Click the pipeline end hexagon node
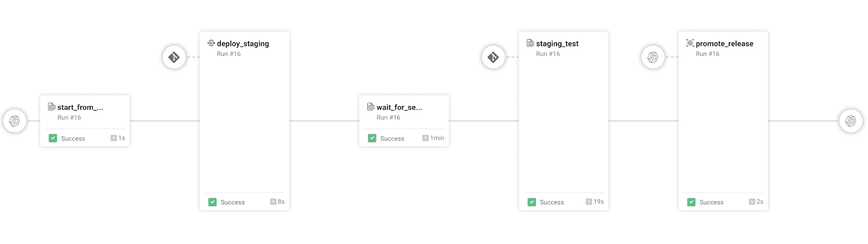The height and width of the screenshot is (244, 868). coord(851,121)
